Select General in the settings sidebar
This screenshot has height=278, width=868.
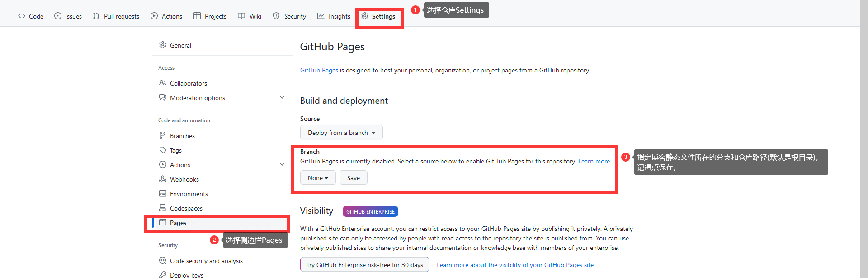coord(222,45)
